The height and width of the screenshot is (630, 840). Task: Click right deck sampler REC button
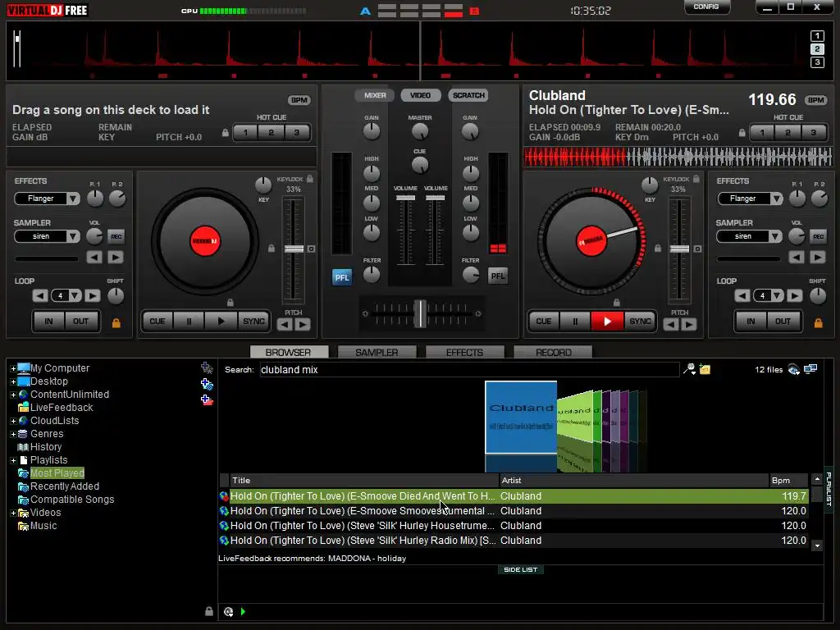coord(818,236)
